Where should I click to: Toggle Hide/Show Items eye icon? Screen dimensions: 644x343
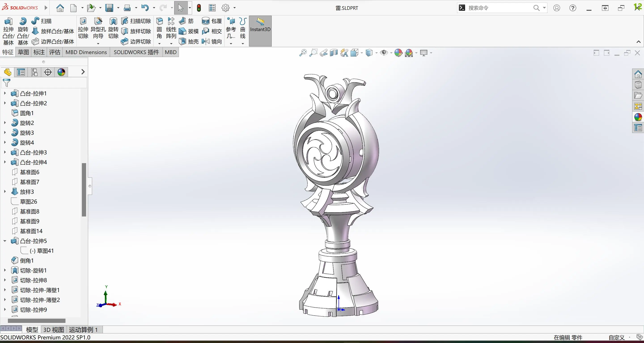click(384, 53)
